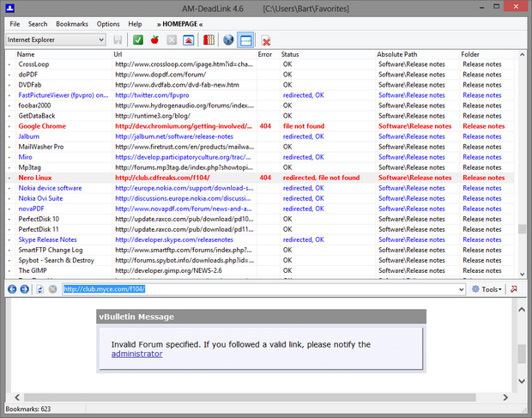Sort by the Absolute Path column header
532x418 pixels.
coord(417,54)
